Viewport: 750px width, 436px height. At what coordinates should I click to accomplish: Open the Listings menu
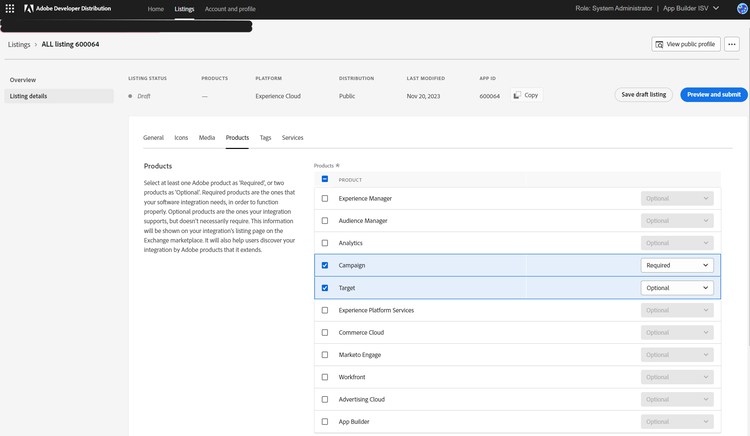[184, 9]
